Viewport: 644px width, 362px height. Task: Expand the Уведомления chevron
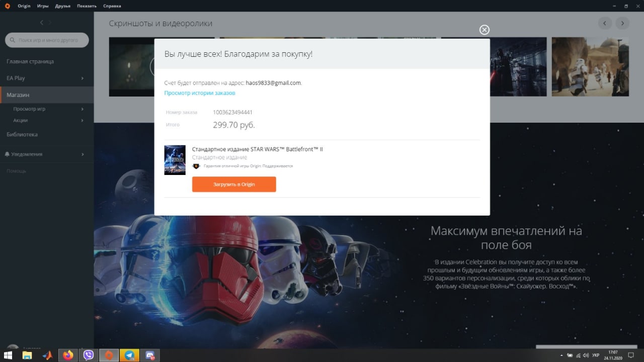[x=82, y=154]
